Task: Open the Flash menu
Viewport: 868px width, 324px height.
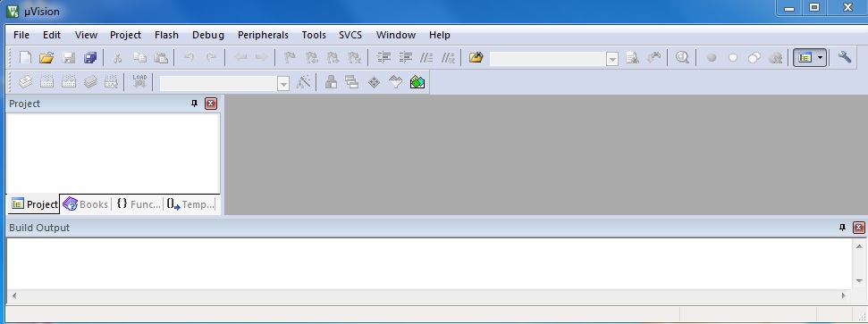Action: pyautogui.click(x=166, y=35)
